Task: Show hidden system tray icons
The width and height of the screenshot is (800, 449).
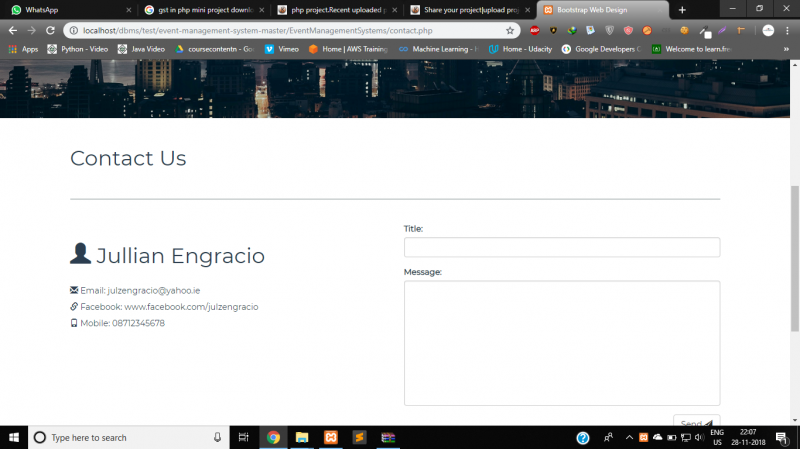Action: pos(629,437)
